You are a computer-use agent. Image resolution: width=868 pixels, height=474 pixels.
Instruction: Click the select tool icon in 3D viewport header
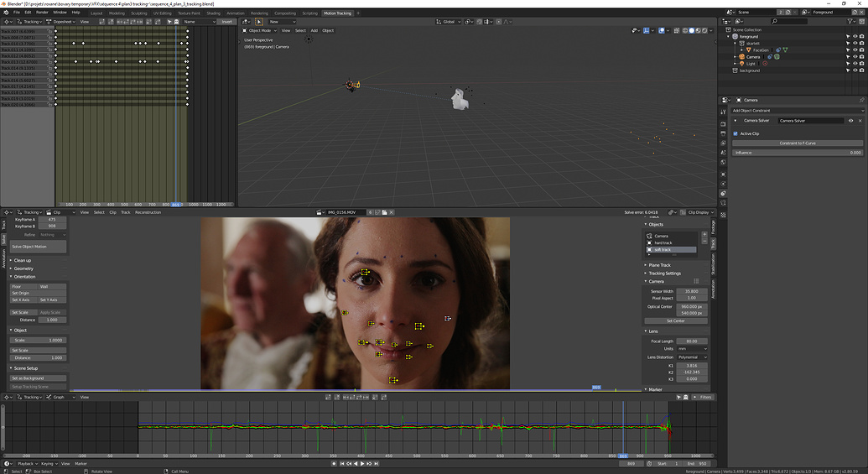258,22
